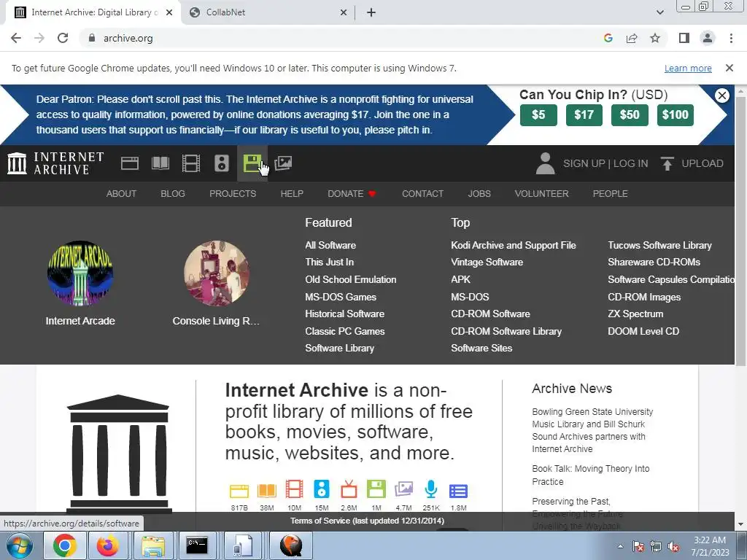
Task: Click the yellow web pages 817B icon
Action: [x=239, y=491]
